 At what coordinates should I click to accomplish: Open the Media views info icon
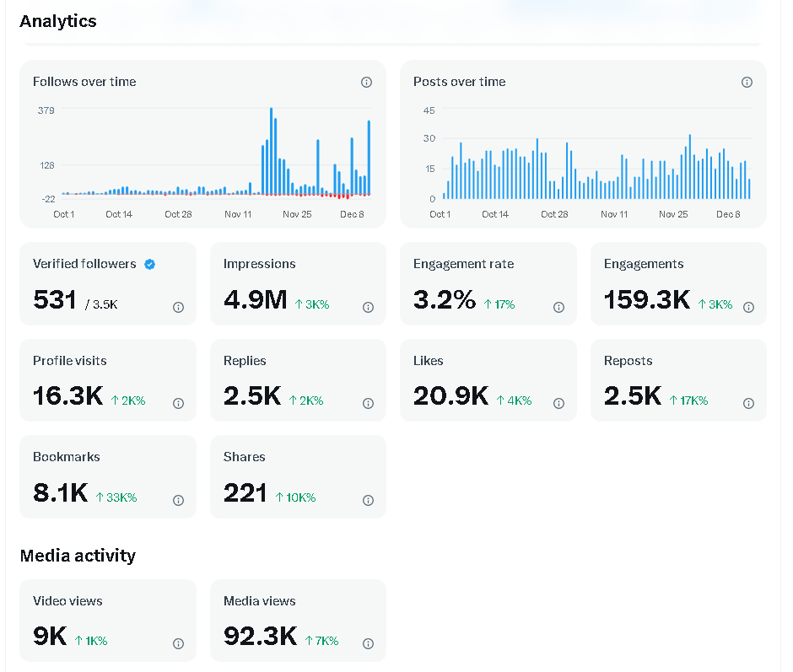click(368, 644)
